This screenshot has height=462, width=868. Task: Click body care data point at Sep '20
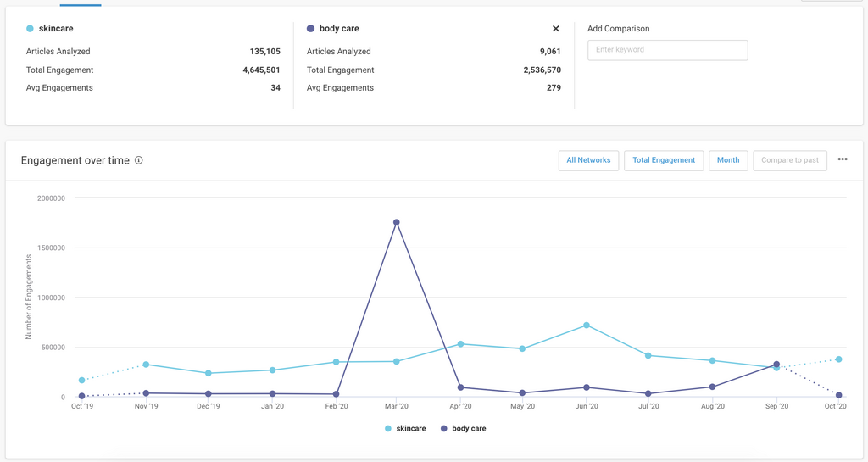click(x=776, y=365)
